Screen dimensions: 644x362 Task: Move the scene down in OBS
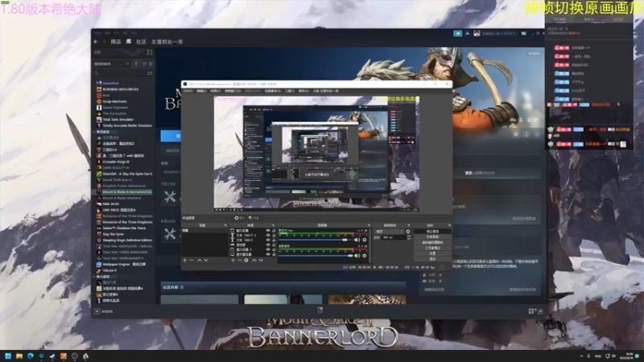click(206, 260)
